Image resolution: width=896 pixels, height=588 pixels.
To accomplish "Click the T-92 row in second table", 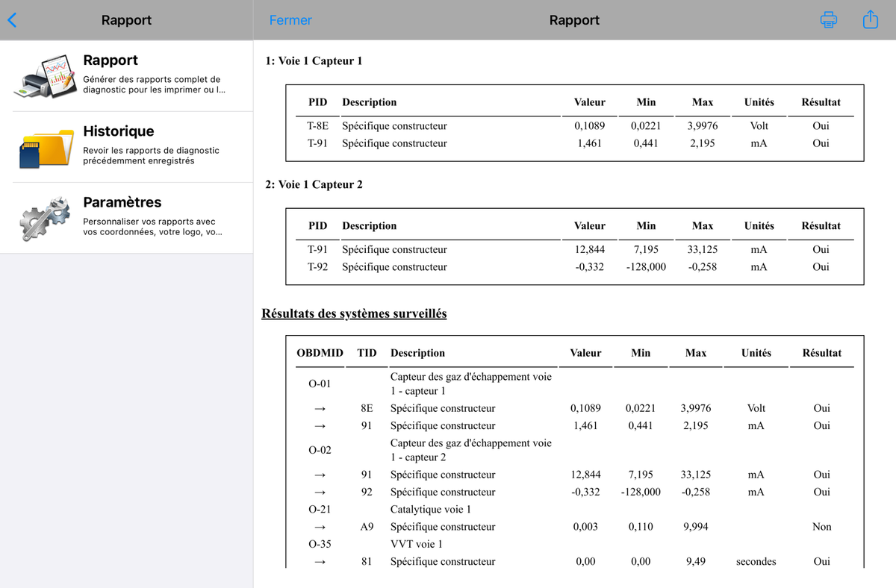I will point(574,266).
